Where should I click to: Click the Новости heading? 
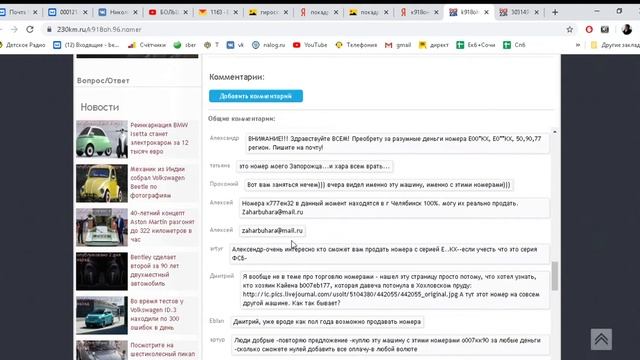tap(100, 107)
